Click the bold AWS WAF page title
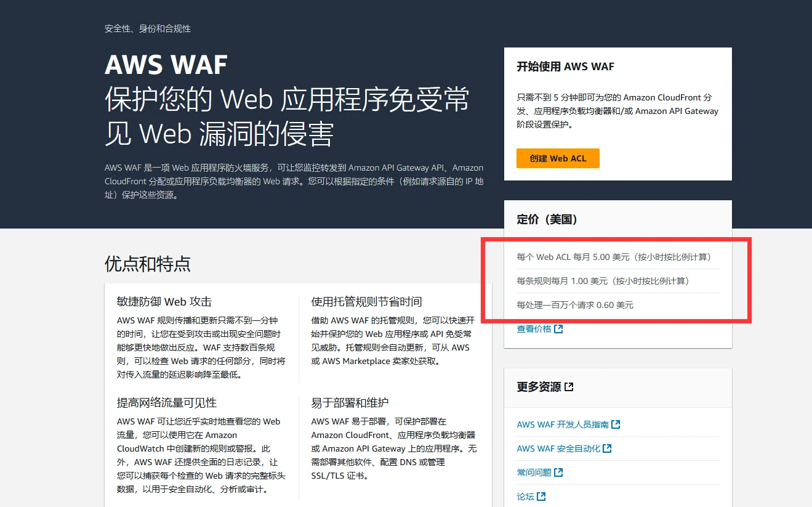The image size is (812, 507). point(166,64)
